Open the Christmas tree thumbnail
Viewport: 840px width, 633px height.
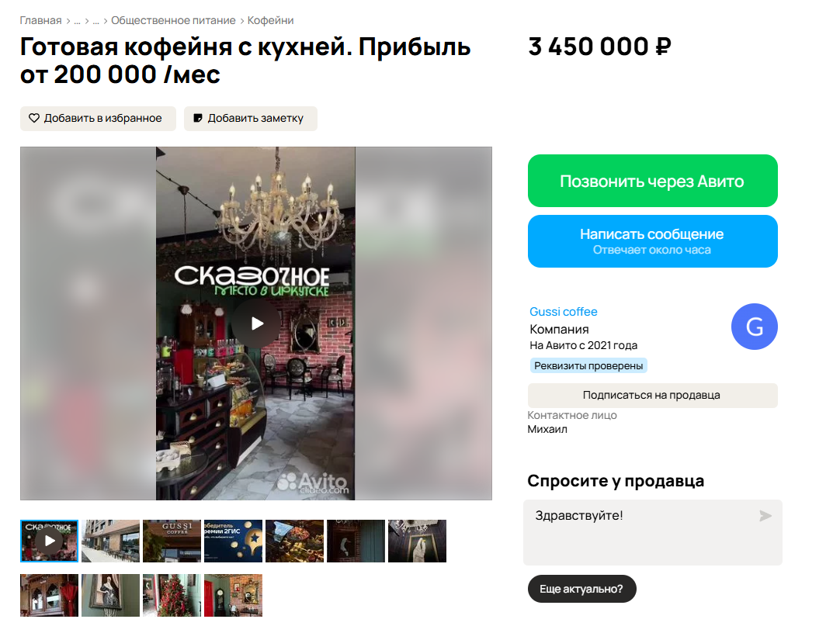pos(172,596)
